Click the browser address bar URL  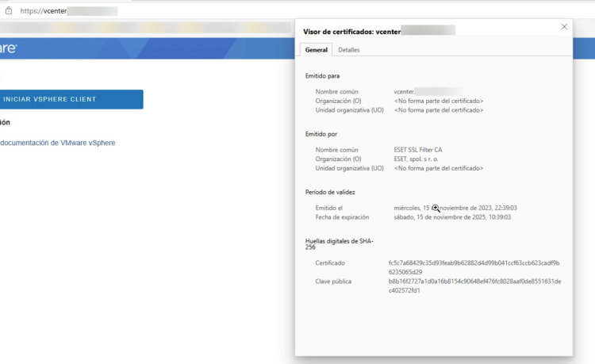69,11
